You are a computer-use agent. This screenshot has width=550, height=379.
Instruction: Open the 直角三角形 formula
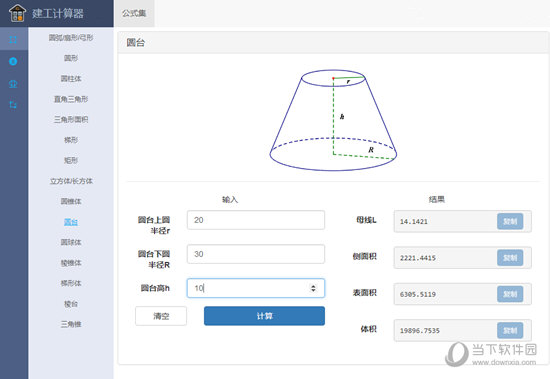point(71,99)
